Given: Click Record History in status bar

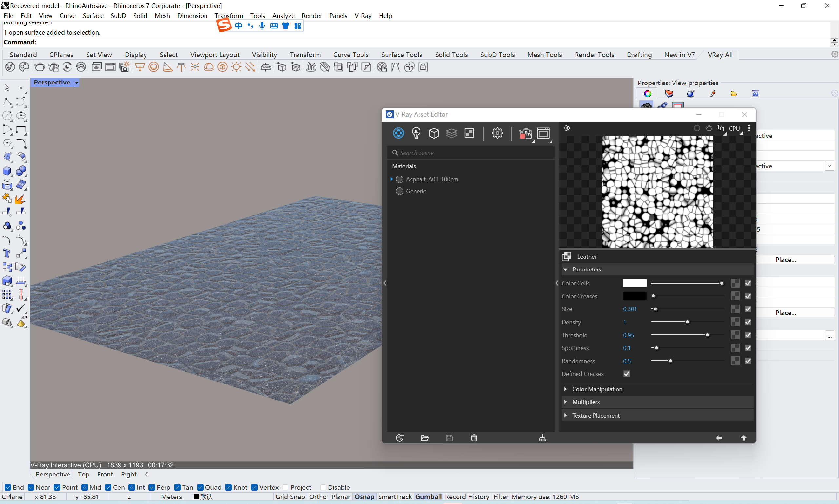Looking at the screenshot, I should [x=467, y=497].
